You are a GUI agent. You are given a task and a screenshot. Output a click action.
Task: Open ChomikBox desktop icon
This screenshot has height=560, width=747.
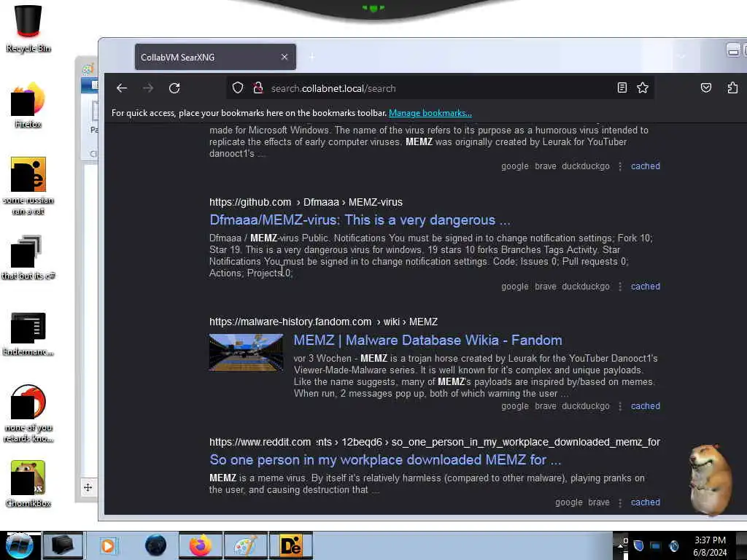tap(28, 484)
